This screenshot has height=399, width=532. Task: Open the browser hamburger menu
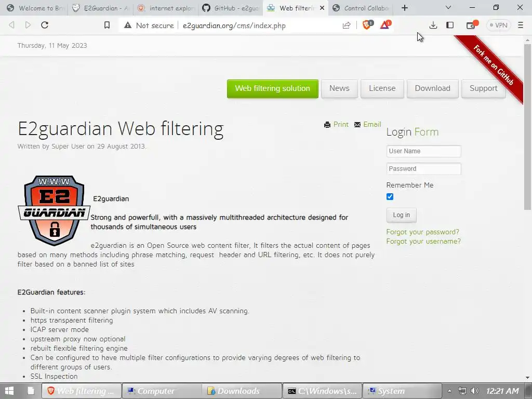click(521, 25)
